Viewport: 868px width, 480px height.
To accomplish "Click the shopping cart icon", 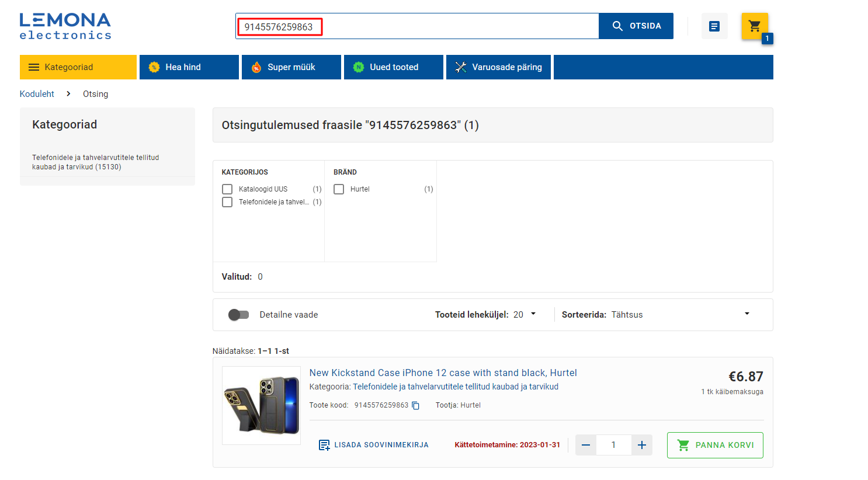I will click(x=755, y=26).
